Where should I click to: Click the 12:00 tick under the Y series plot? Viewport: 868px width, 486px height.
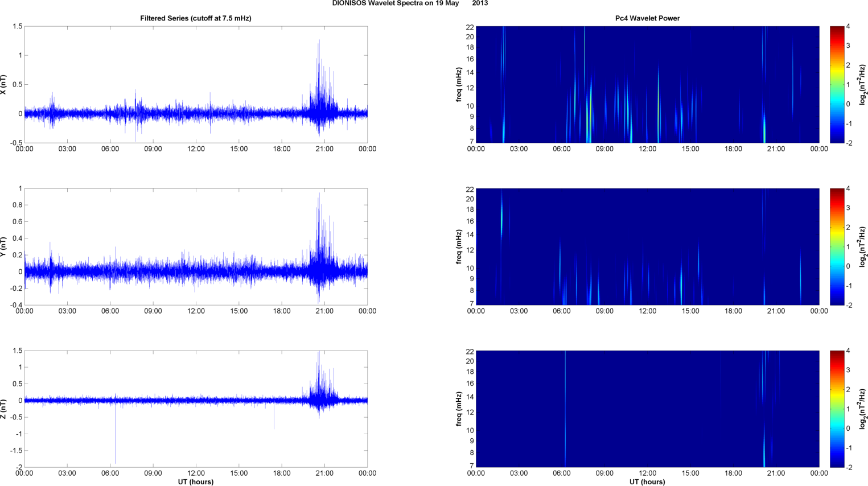click(196, 311)
